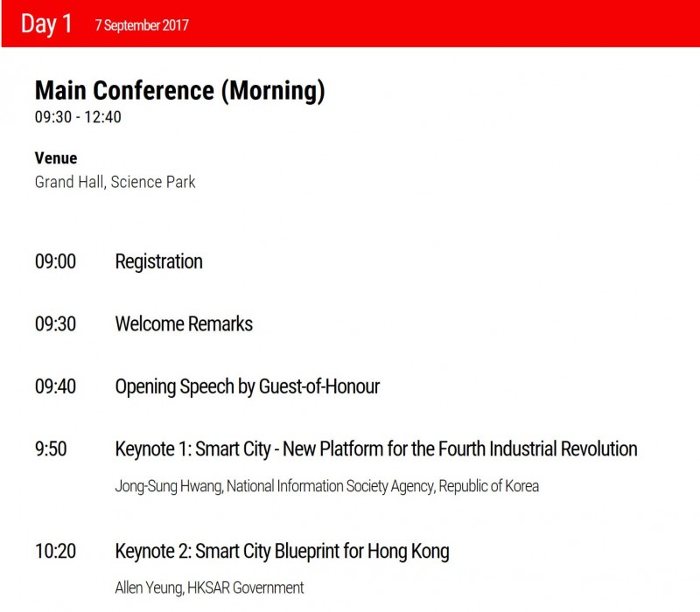Open the Grand Hall, Science Park venue
The width and height of the screenshot is (700, 612).
[x=115, y=182]
